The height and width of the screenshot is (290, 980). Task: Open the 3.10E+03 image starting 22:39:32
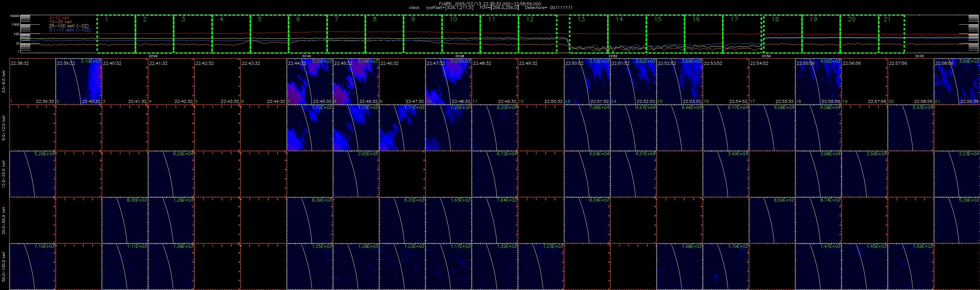pyautogui.click(x=78, y=81)
